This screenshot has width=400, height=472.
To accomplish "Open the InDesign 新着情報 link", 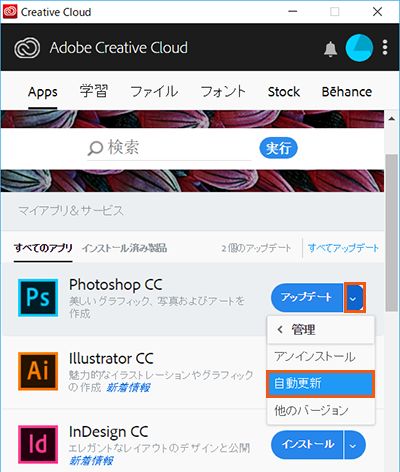I will tap(91, 461).
